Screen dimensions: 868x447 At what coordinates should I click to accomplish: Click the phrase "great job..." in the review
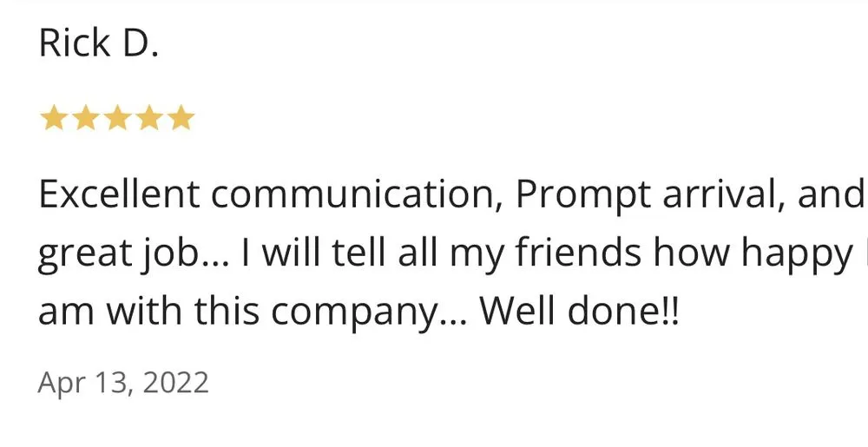pos(133,254)
